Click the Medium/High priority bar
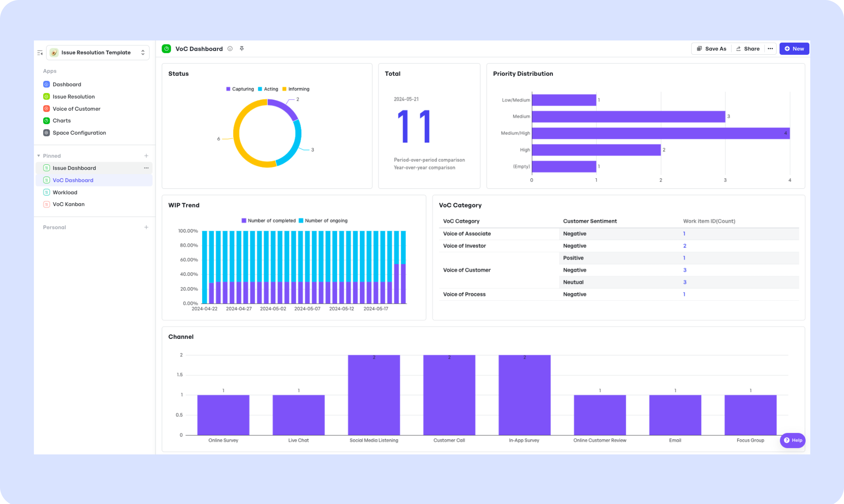This screenshot has height=504, width=844. click(x=661, y=133)
